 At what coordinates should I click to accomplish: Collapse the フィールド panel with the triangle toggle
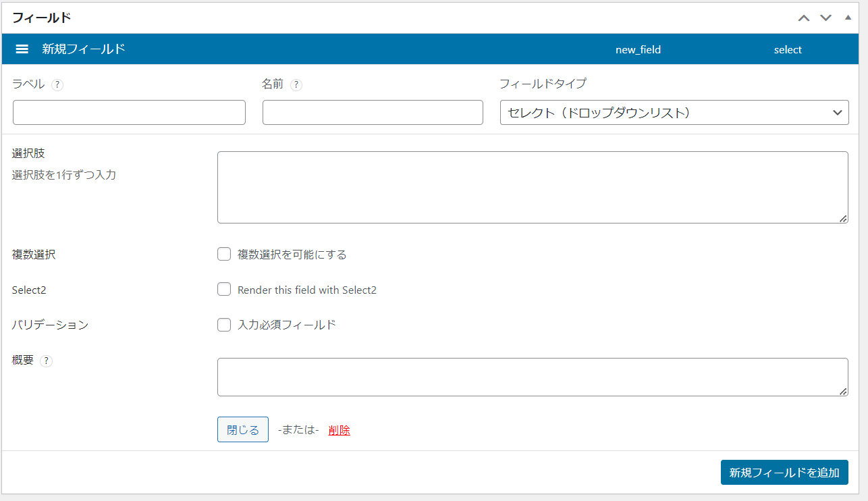click(848, 18)
